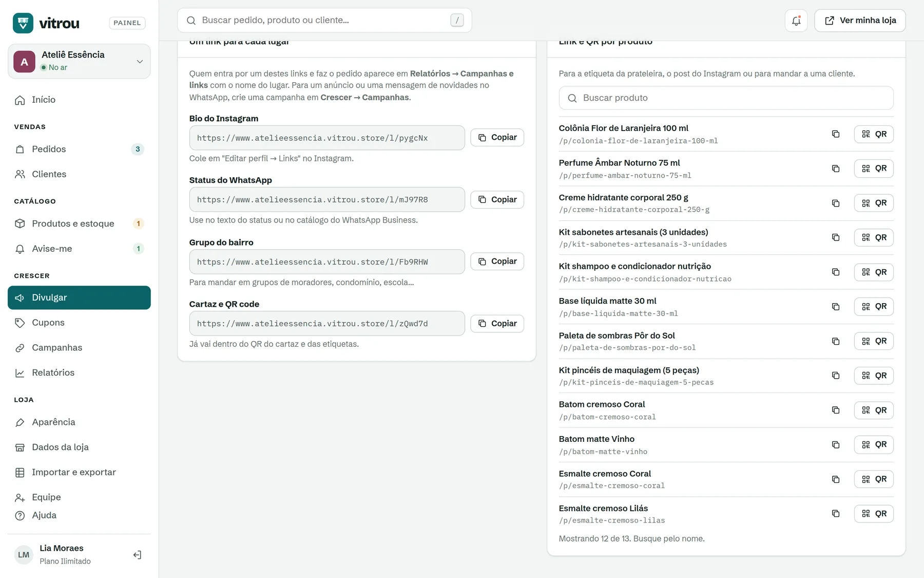Click the Bio do Instagram URL field
The image size is (924, 578).
point(327,138)
